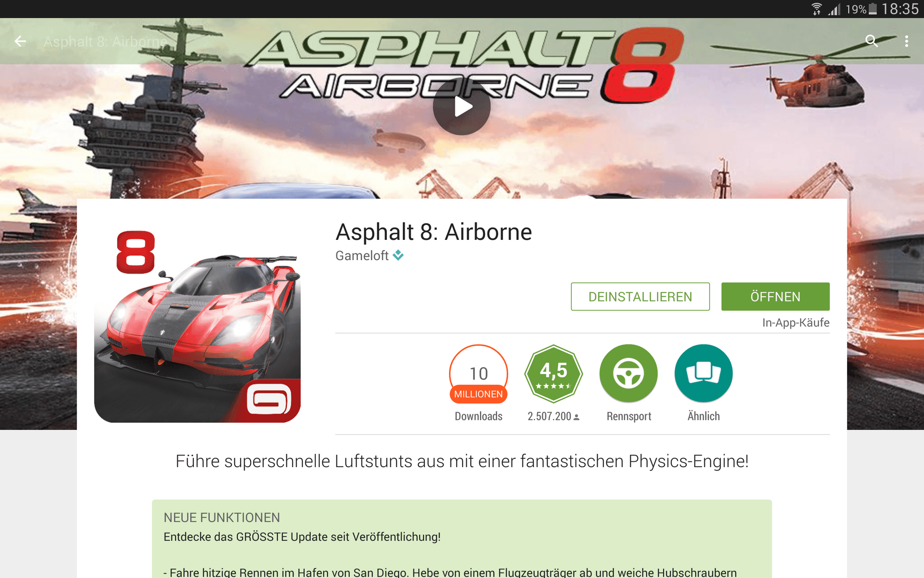This screenshot has width=924, height=578.
Task: Play the Asphalt 8 trailer video
Action: point(462,106)
